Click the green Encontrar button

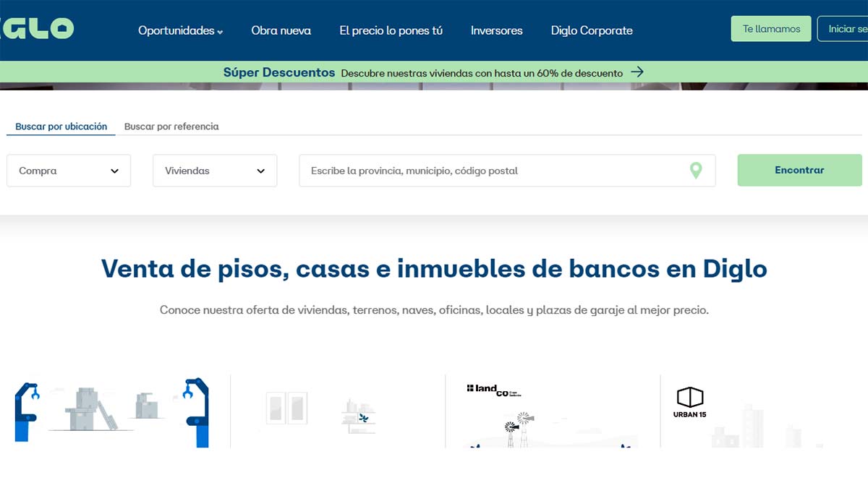pyautogui.click(x=799, y=171)
